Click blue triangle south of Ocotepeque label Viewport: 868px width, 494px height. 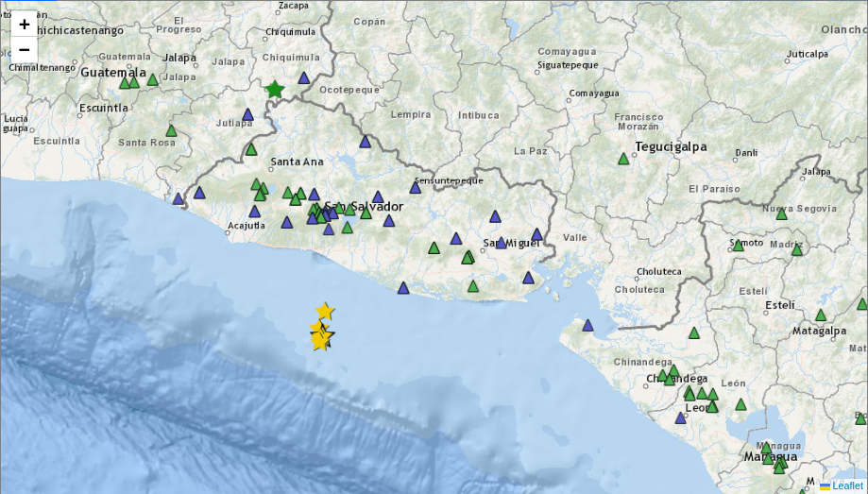coord(365,142)
